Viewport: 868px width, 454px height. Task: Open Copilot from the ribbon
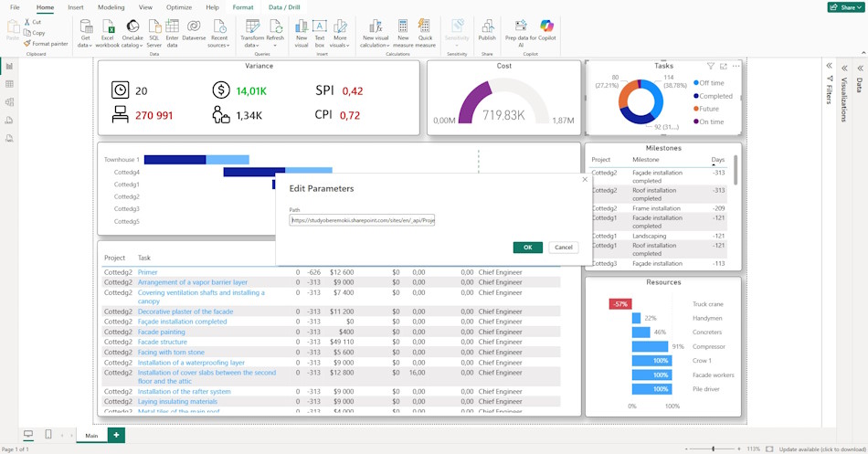547,30
